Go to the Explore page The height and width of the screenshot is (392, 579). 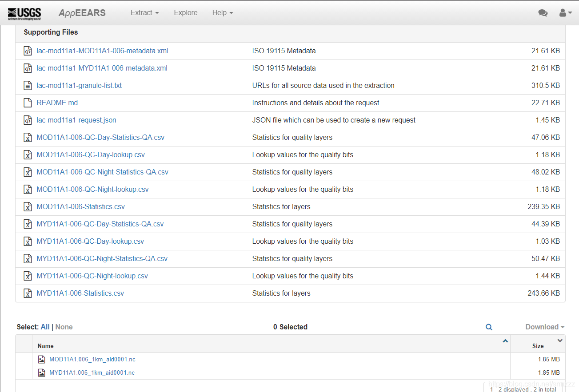coord(186,13)
